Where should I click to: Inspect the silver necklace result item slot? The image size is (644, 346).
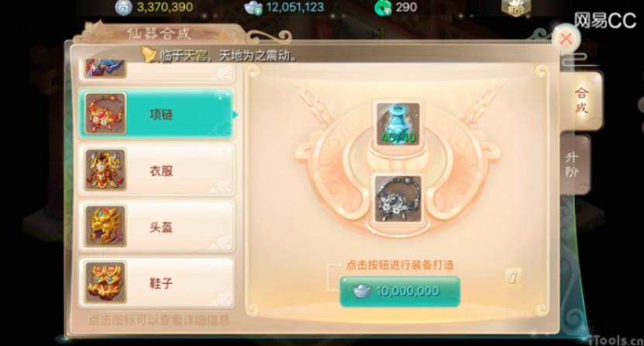click(398, 199)
